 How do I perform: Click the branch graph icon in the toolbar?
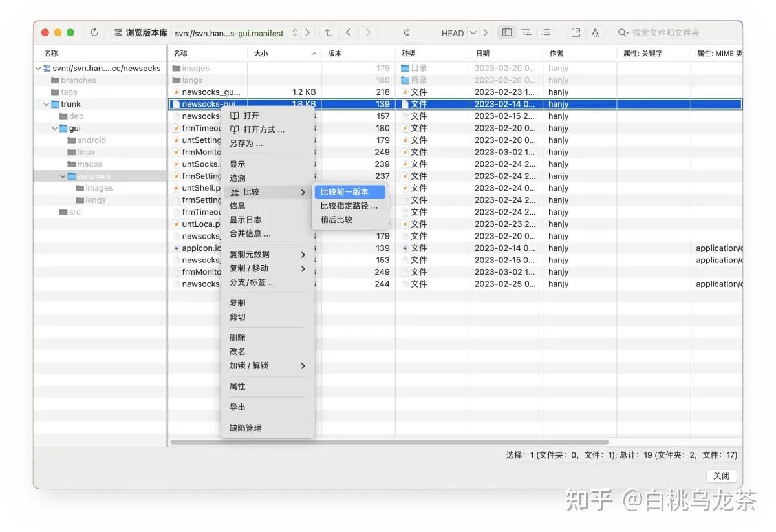click(595, 32)
